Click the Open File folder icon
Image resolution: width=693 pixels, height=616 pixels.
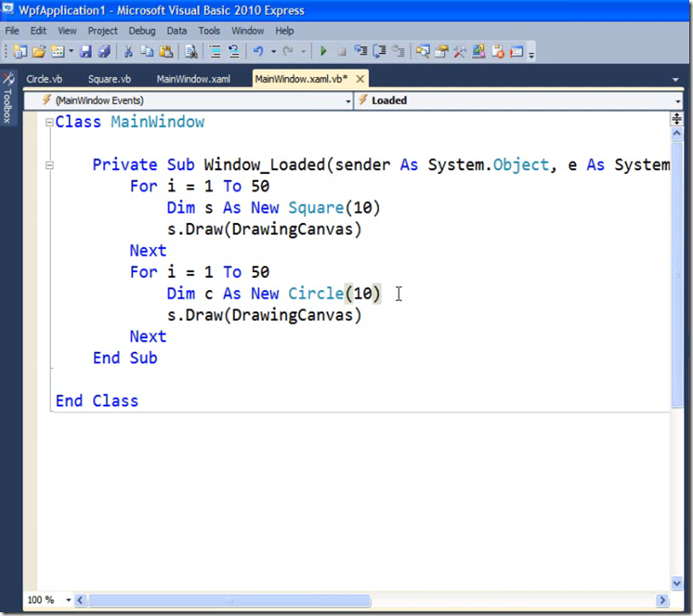click(x=39, y=52)
